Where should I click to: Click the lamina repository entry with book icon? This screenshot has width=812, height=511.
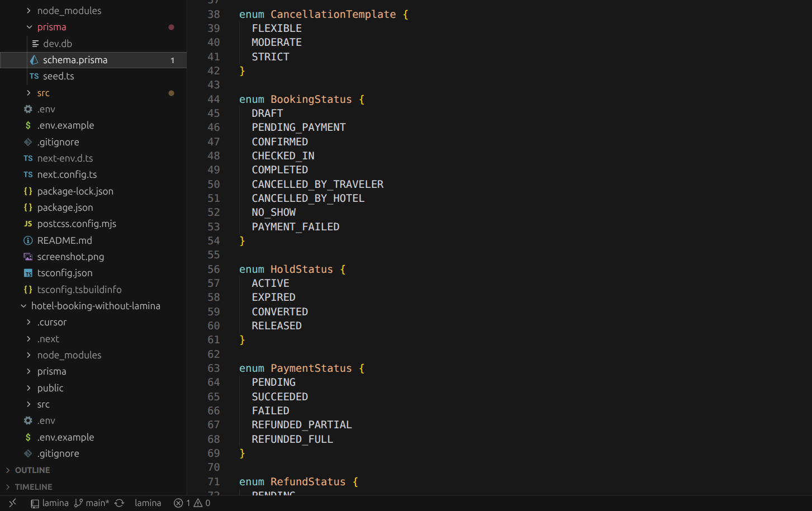pyautogui.click(x=50, y=503)
